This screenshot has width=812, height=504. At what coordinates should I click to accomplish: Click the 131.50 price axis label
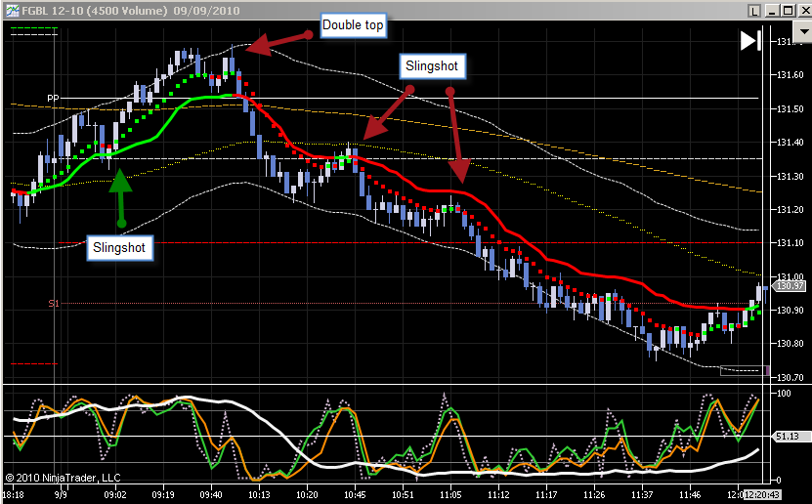tap(791, 109)
